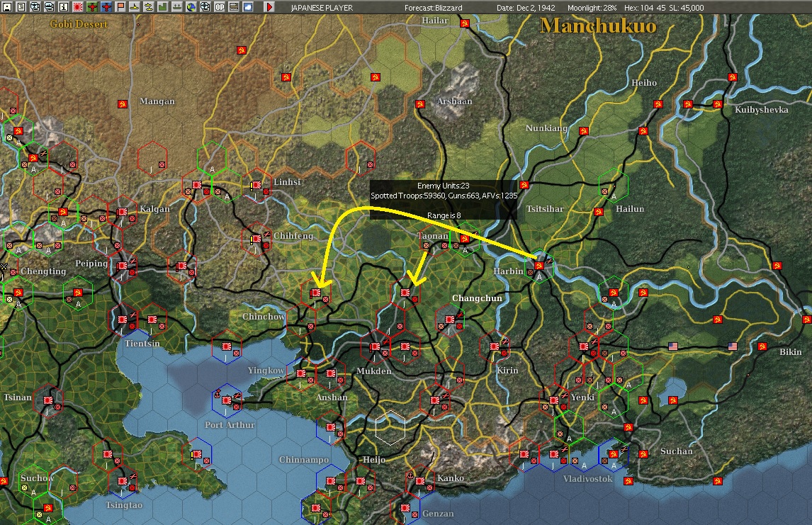Click the 'Date: Dec 2, 1942' text
The image size is (812, 525).
(526, 8)
